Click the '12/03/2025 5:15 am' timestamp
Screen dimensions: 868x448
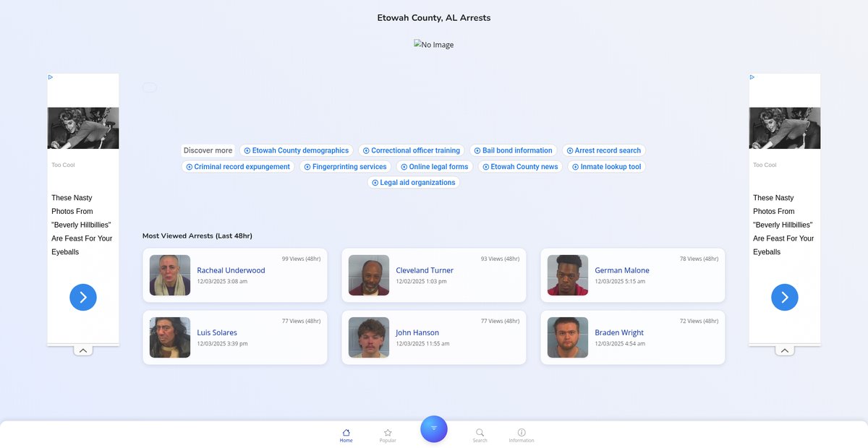point(620,281)
